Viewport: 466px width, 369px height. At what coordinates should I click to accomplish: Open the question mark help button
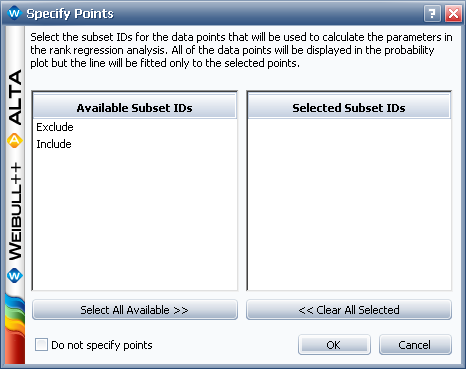pos(432,14)
